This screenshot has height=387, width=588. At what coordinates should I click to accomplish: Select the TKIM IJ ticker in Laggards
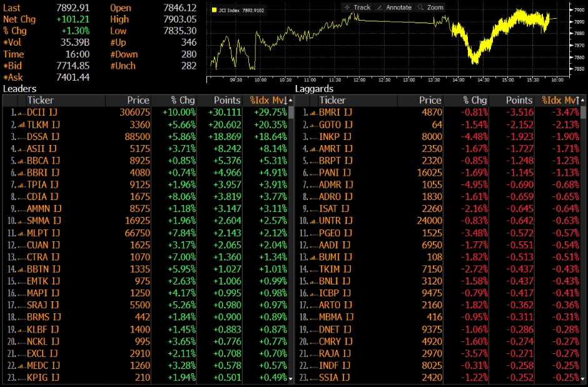335,269
